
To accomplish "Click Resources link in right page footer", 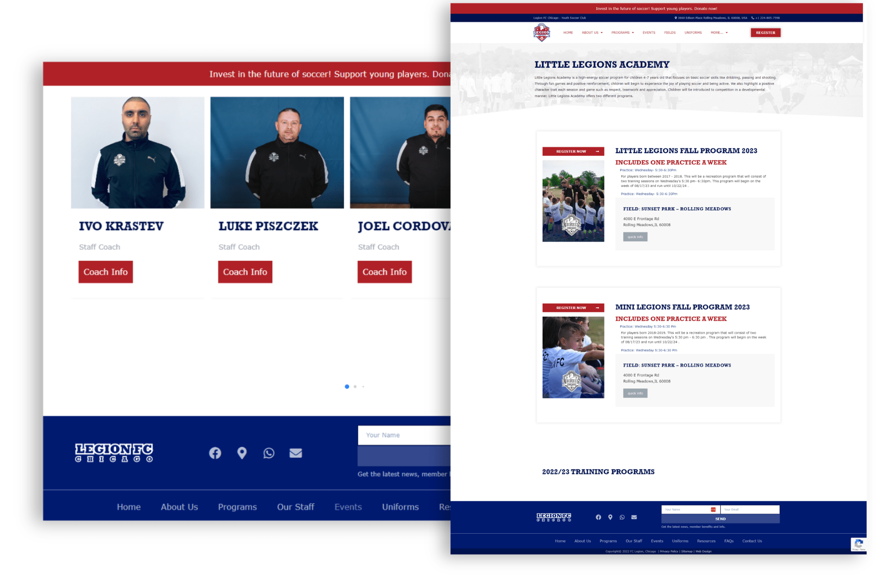I will (706, 541).
